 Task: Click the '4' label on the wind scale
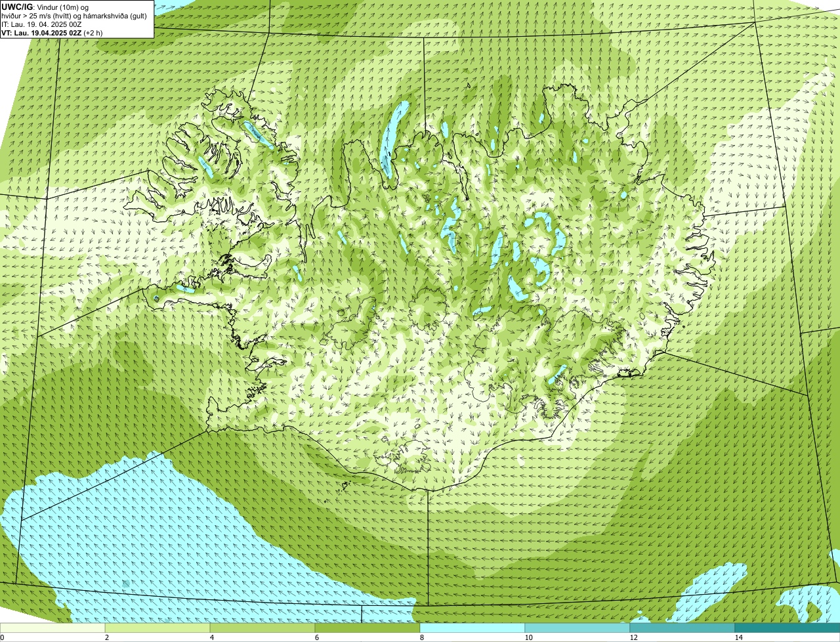(211, 637)
